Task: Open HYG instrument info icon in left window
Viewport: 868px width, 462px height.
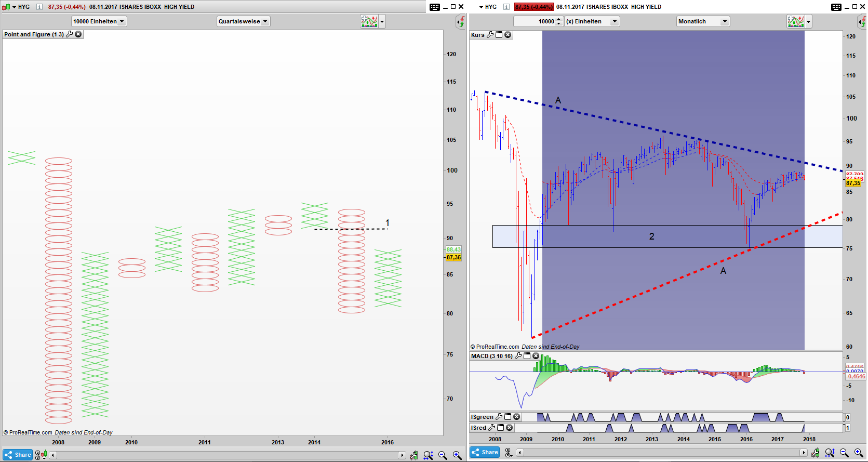Action: click(x=39, y=7)
